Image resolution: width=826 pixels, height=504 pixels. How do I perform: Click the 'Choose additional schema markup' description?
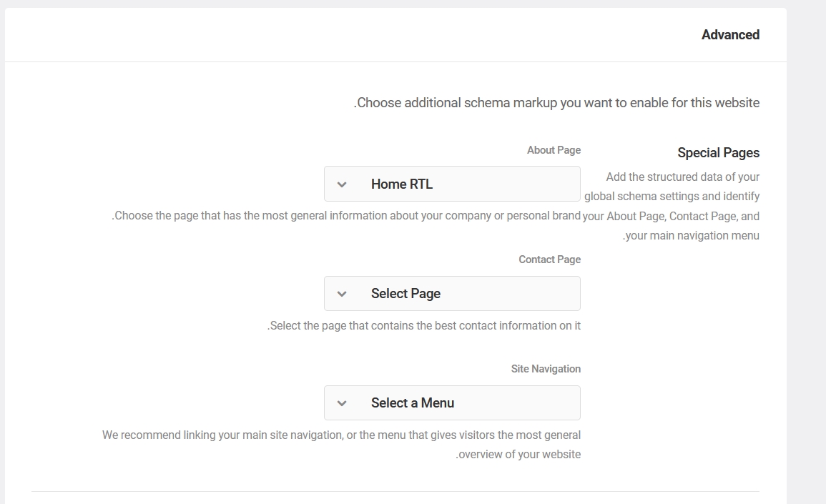point(556,103)
